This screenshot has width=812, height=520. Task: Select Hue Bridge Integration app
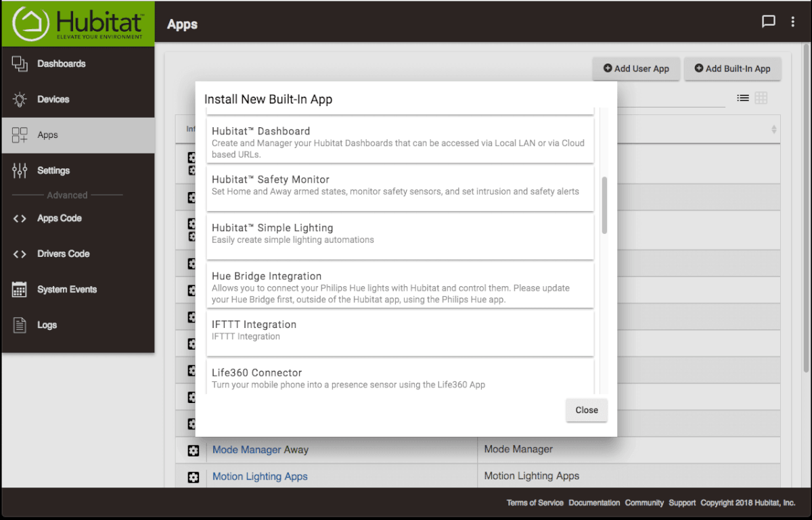[x=401, y=285]
